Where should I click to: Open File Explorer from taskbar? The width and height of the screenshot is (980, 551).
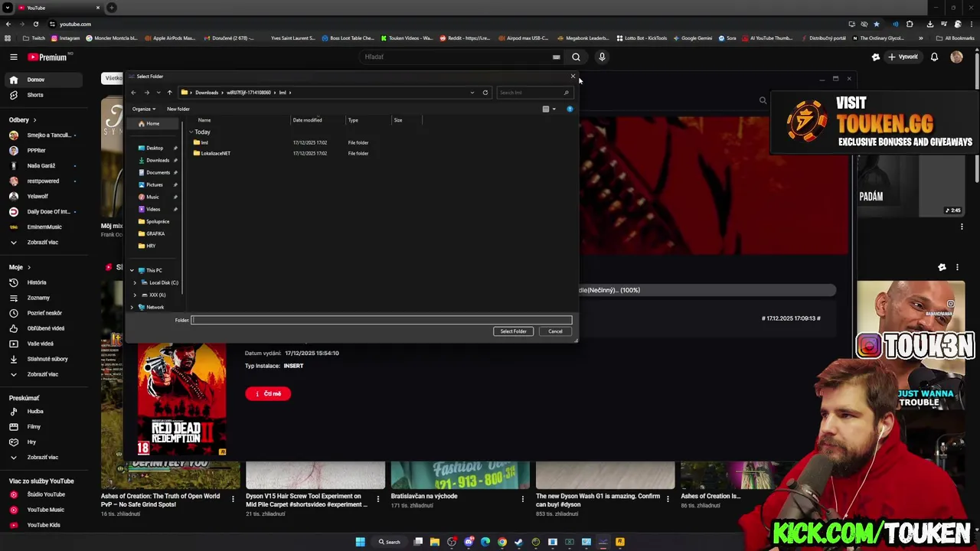(435, 542)
